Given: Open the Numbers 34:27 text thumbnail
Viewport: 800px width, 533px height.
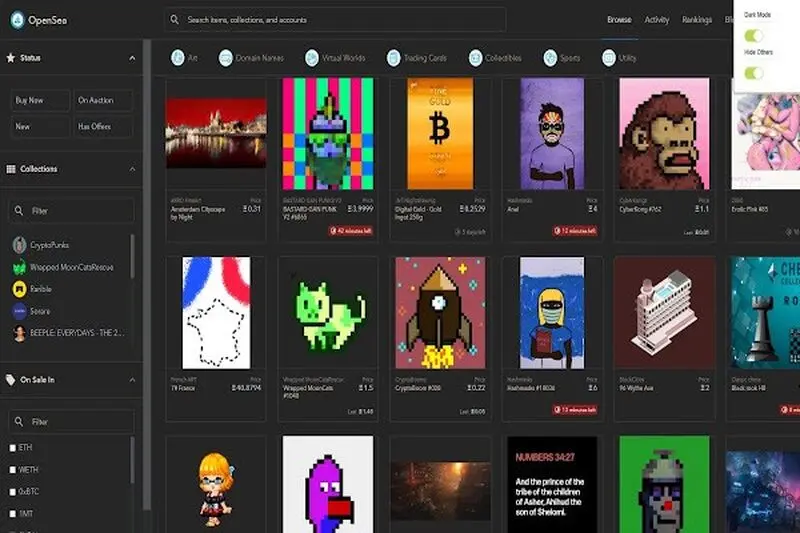Looking at the screenshot, I should tap(552, 485).
